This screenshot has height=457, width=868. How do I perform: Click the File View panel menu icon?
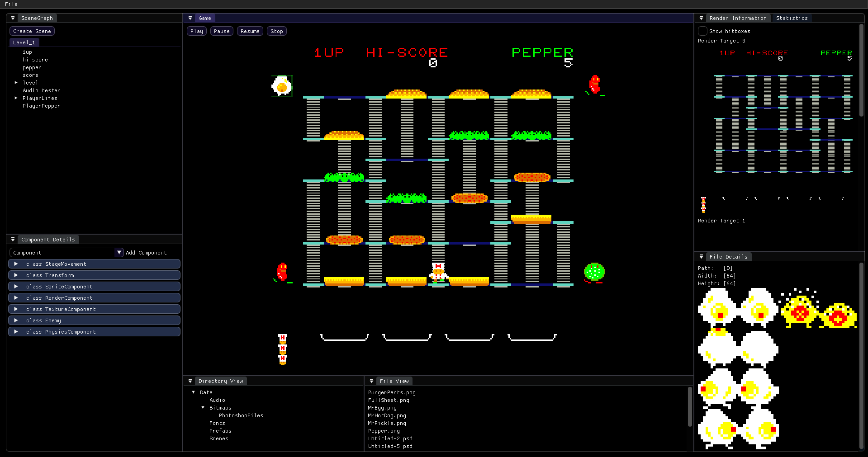click(372, 381)
